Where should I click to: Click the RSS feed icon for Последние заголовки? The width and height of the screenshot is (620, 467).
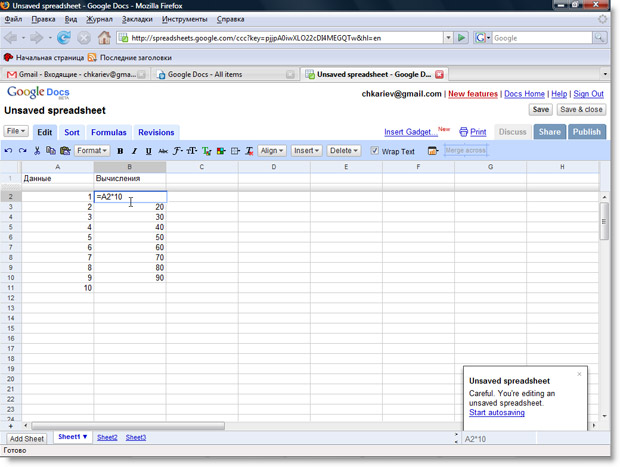92,58
